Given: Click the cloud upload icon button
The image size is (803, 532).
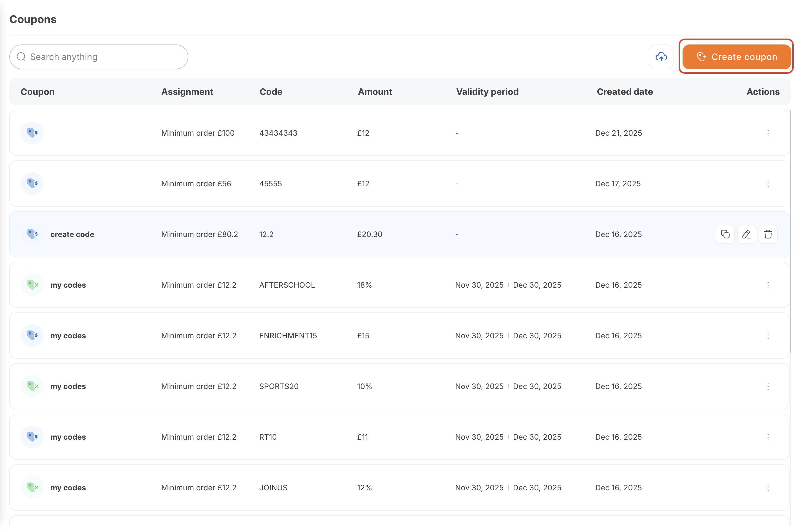Looking at the screenshot, I should point(661,57).
